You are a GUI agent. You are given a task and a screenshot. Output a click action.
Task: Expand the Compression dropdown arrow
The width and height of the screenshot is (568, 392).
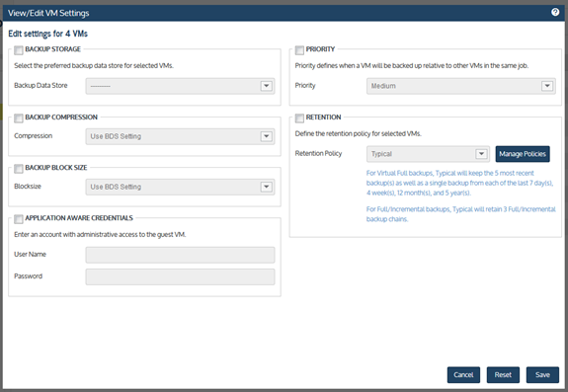point(267,136)
